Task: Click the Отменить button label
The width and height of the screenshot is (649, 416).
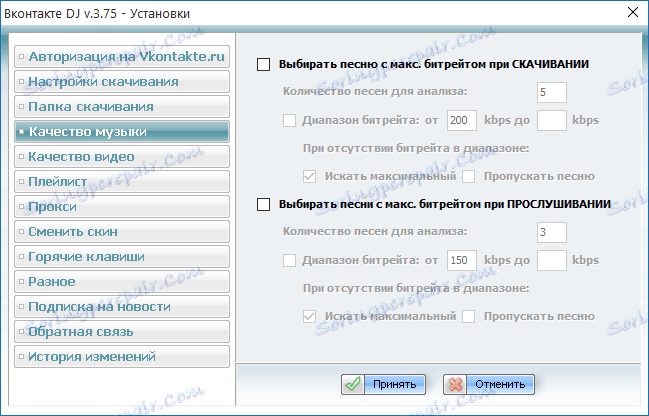Action: click(500, 385)
